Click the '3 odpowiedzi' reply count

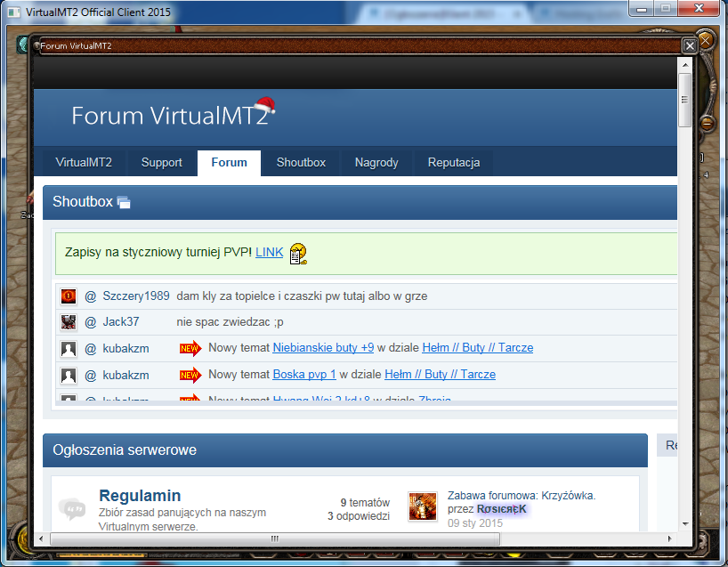click(x=359, y=516)
